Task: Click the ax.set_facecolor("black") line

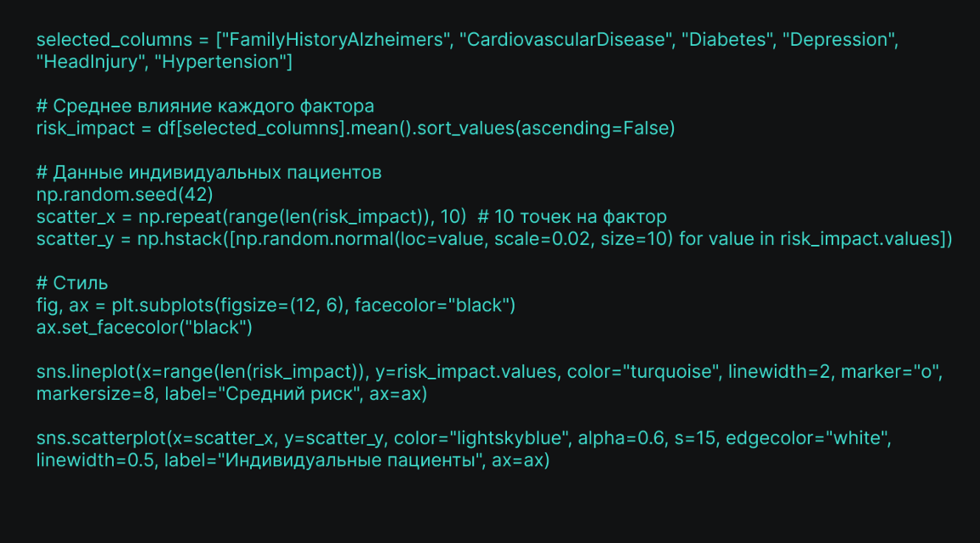Action: point(144,327)
